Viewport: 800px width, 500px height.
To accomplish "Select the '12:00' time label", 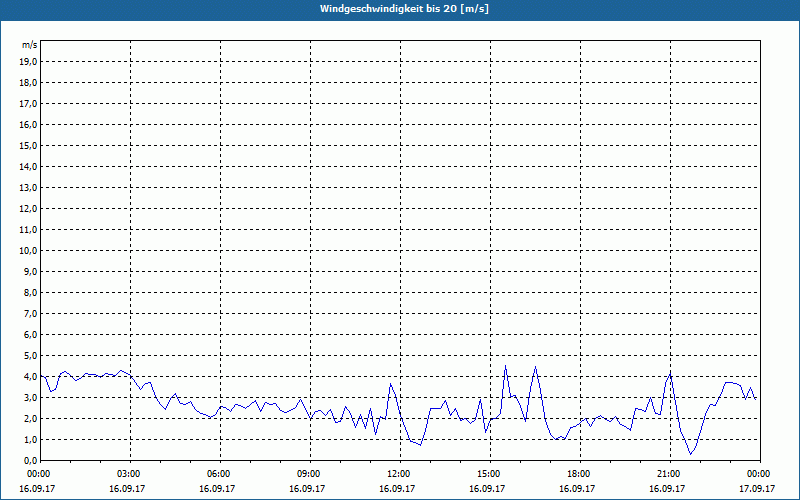I will pyautogui.click(x=398, y=474).
